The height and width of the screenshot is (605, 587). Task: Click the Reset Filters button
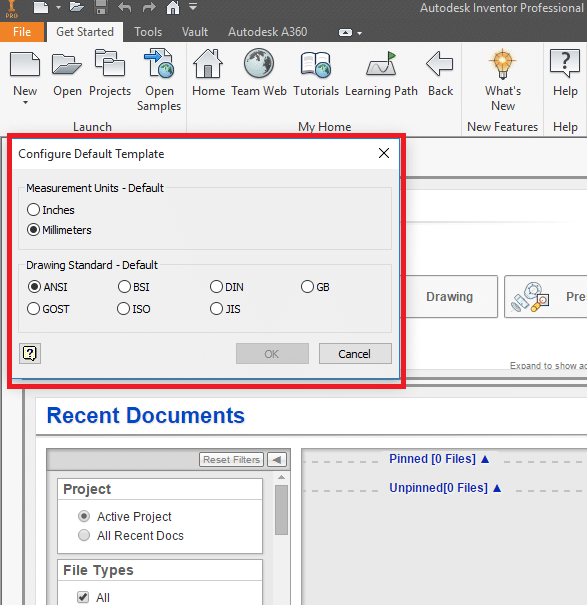click(232, 460)
